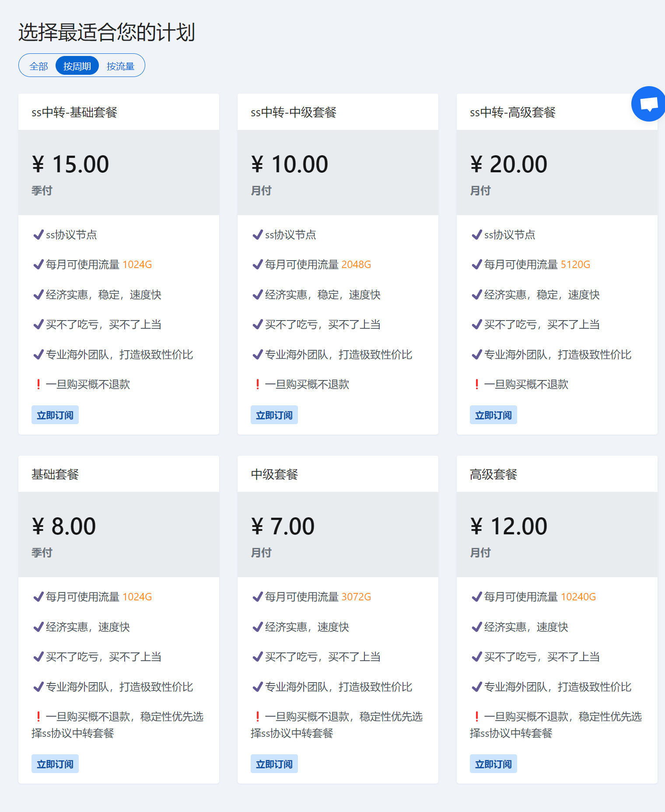Select the 全部 filter tab
Viewport: 665px width, 812px height.
[x=38, y=66]
